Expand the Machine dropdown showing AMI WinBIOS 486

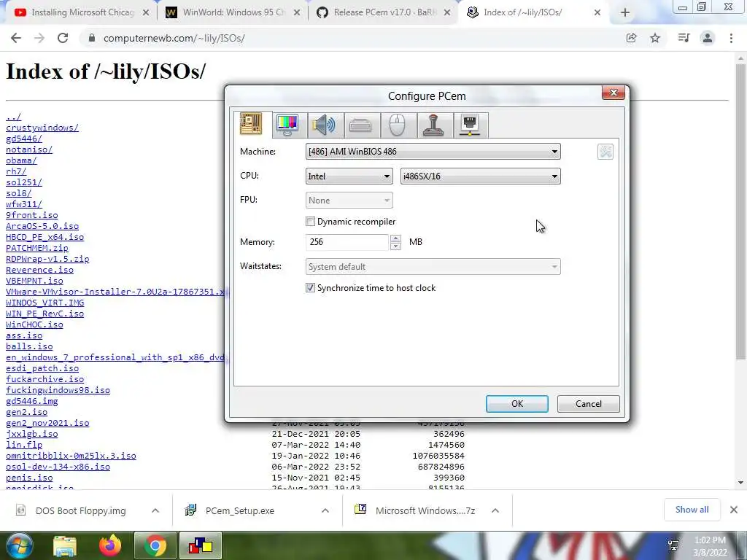pos(433,152)
